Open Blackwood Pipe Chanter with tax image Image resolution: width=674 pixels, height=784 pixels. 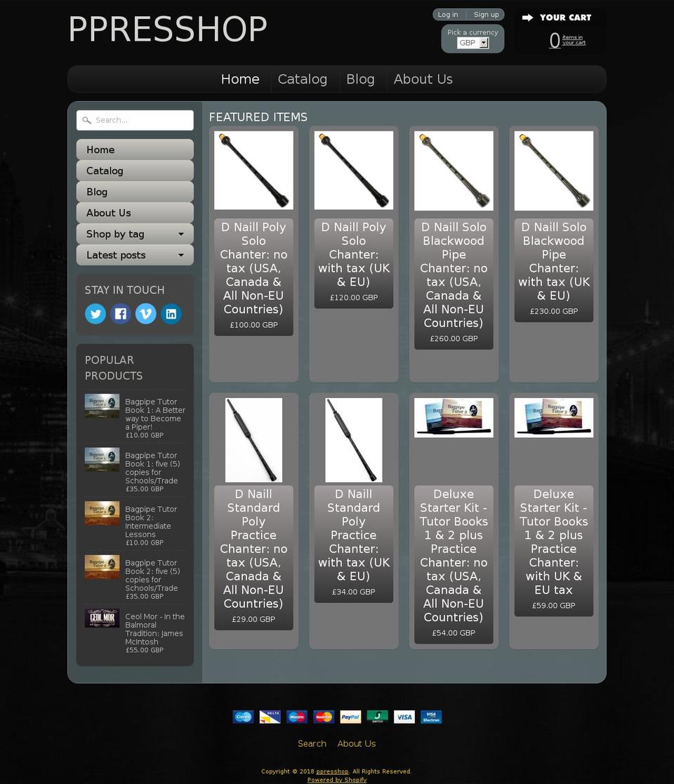(553, 171)
